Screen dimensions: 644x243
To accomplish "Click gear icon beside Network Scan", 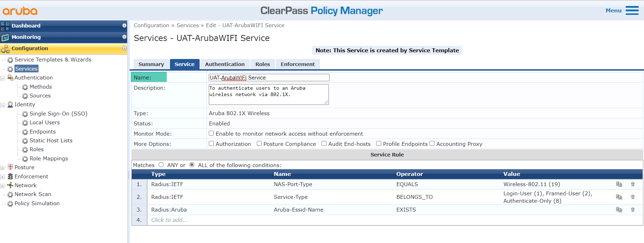I will point(10,195).
